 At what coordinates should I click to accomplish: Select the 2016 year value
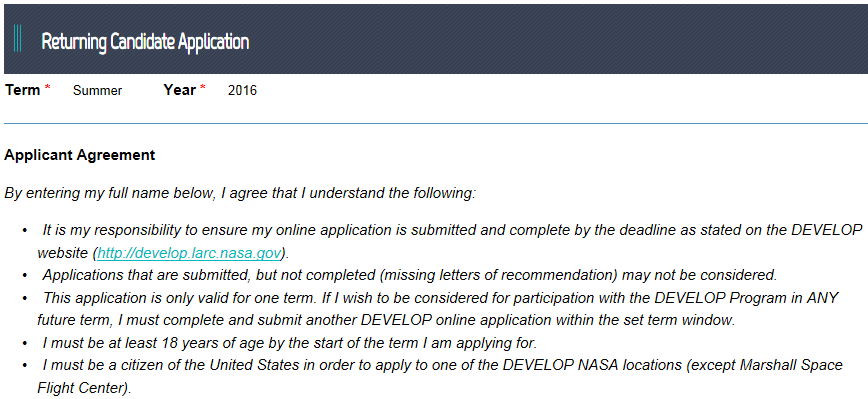(x=242, y=91)
